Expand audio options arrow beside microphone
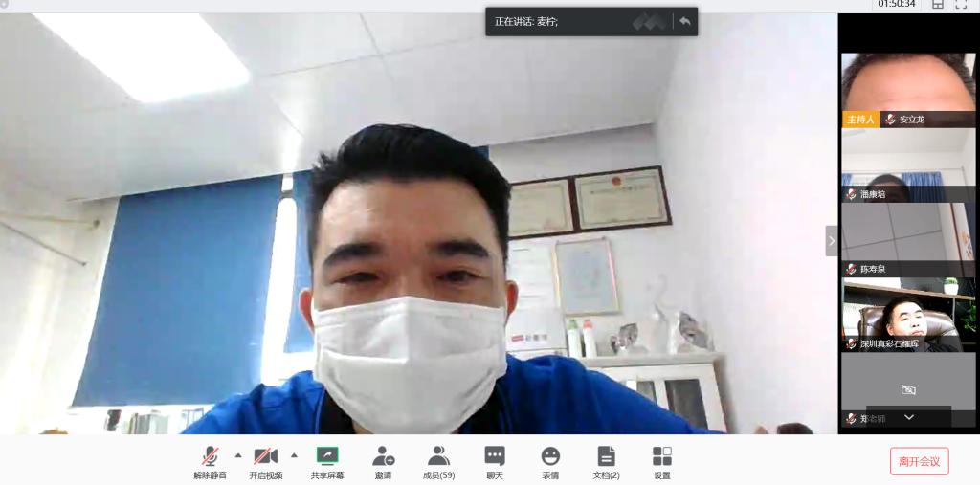 tap(238, 455)
